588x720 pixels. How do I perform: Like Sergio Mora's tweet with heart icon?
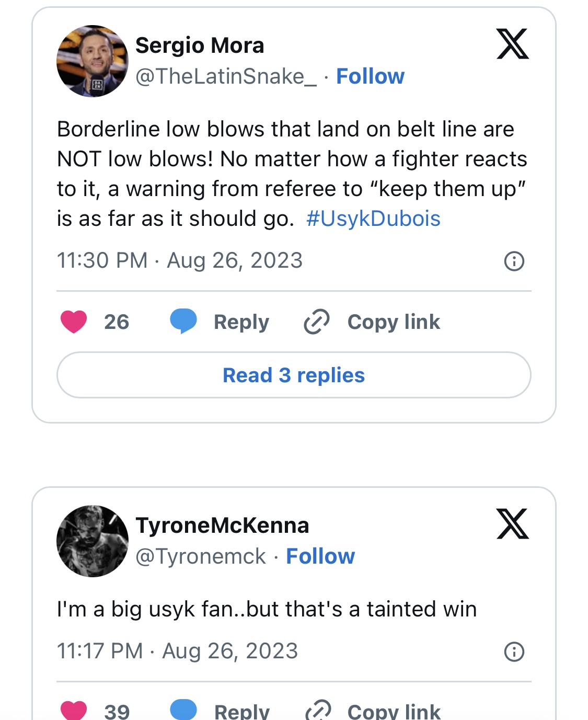[x=74, y=322]
